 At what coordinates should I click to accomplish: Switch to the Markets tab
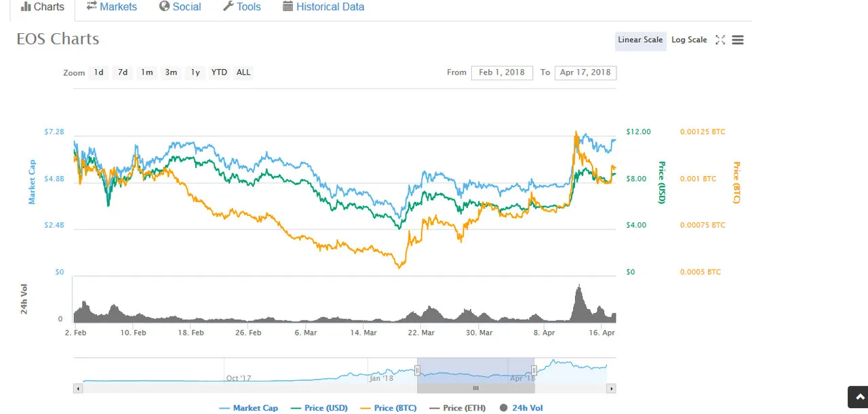point(112,7)
